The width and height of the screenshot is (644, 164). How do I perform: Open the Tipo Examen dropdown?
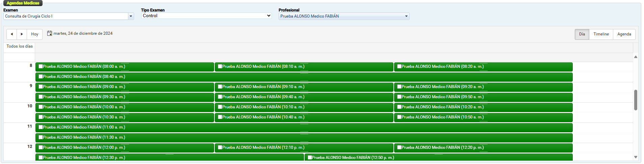tap(206, 16)
